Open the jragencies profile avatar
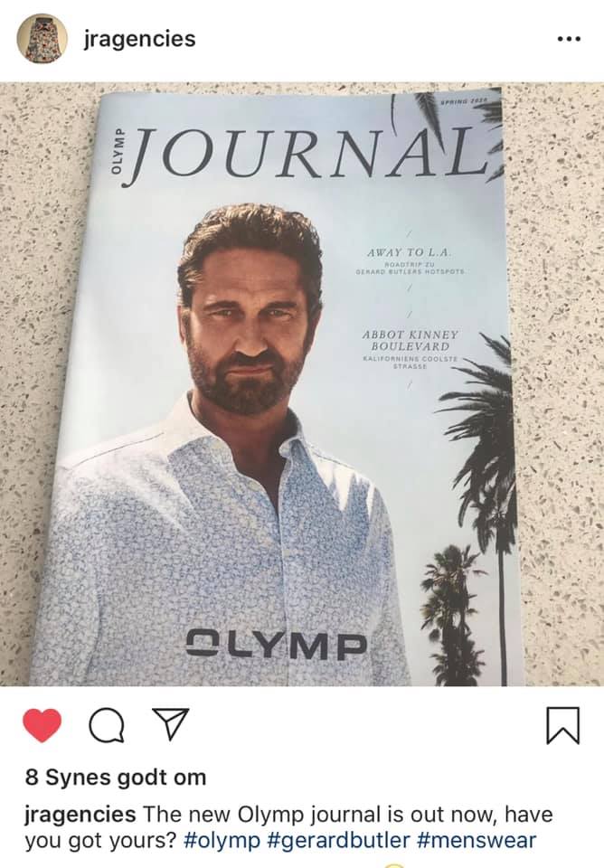The image size is (604, 868). tap(42, 40)
